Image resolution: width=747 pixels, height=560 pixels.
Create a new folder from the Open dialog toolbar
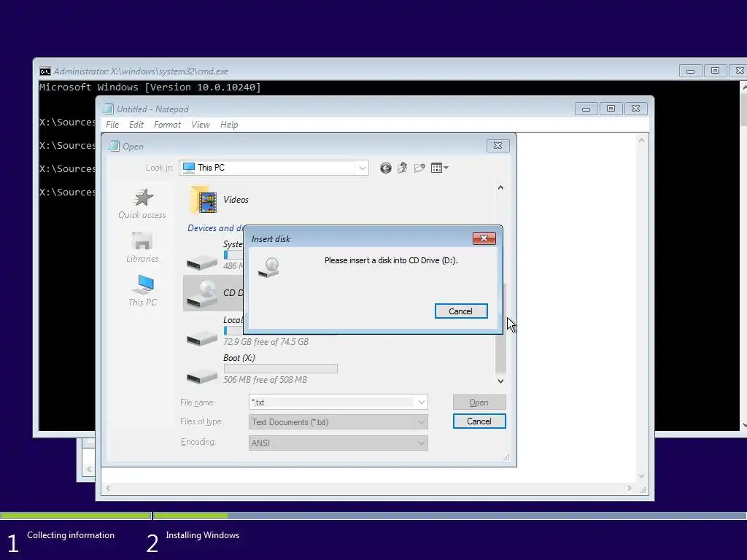click(419, 168)
